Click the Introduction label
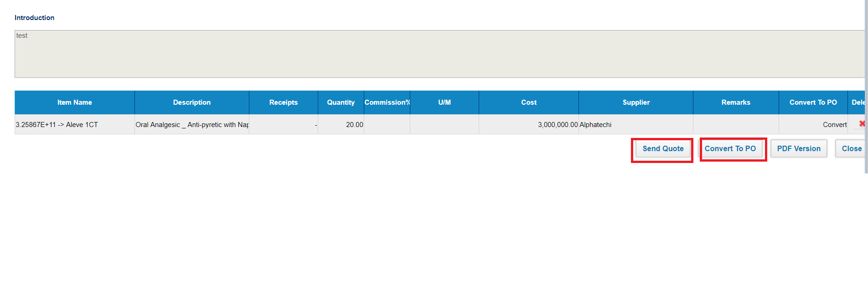The width and height of the screenshot is (868, 295). coord(34,18)
